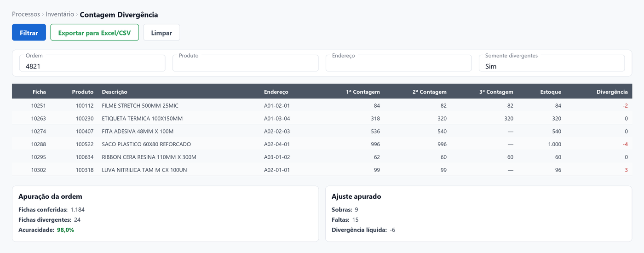
Task: Click product code 100522
Action: click(85, 144)
